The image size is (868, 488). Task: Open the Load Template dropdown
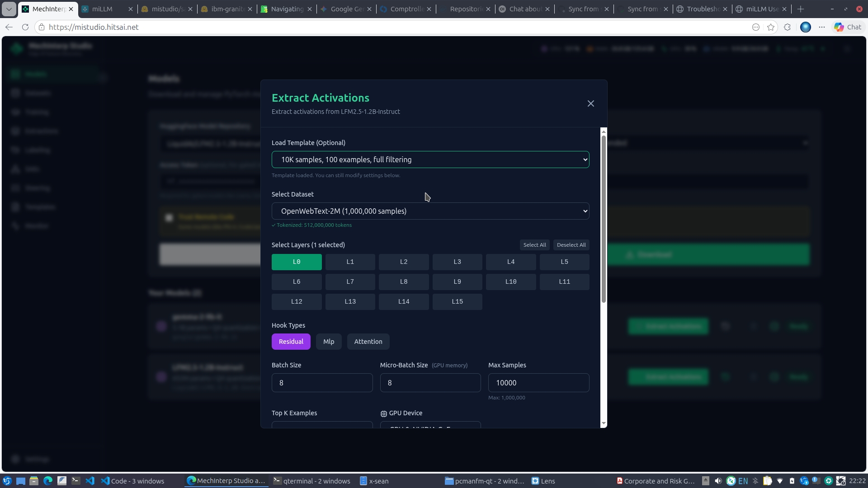tap(430, 160)
